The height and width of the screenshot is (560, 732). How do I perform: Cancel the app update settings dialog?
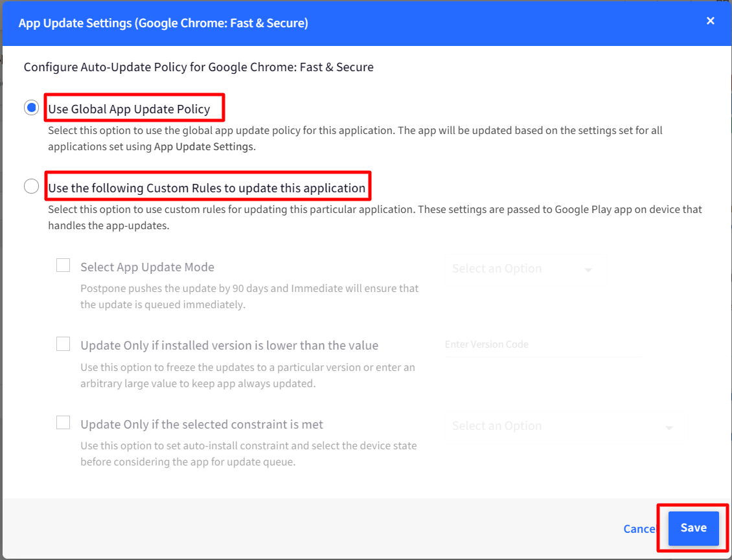point(639,529)
